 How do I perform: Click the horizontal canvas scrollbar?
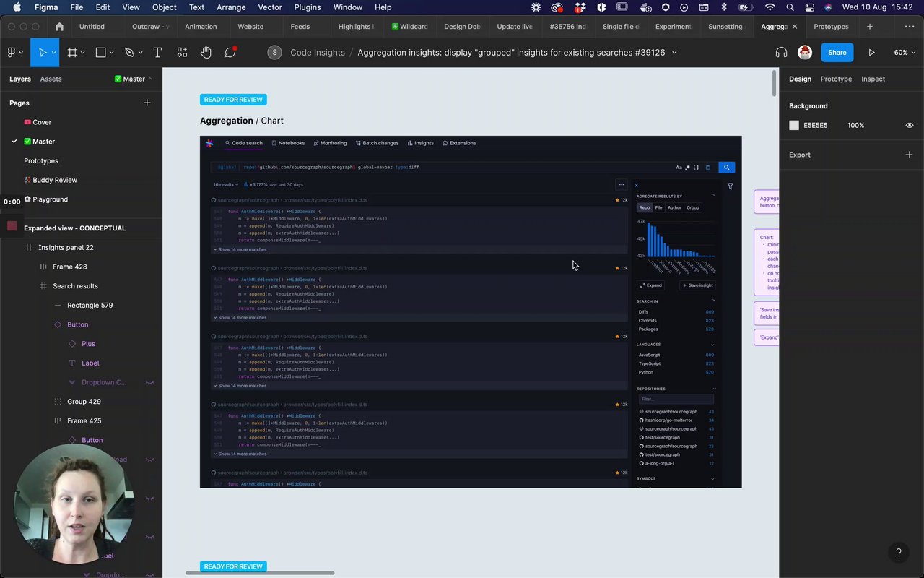coord(260,574)
